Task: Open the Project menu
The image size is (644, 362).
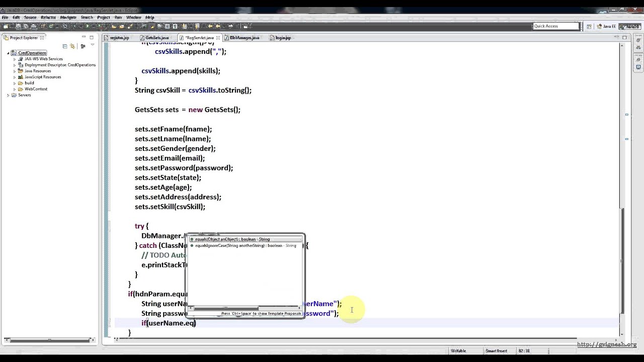Action: pos(104,17)
